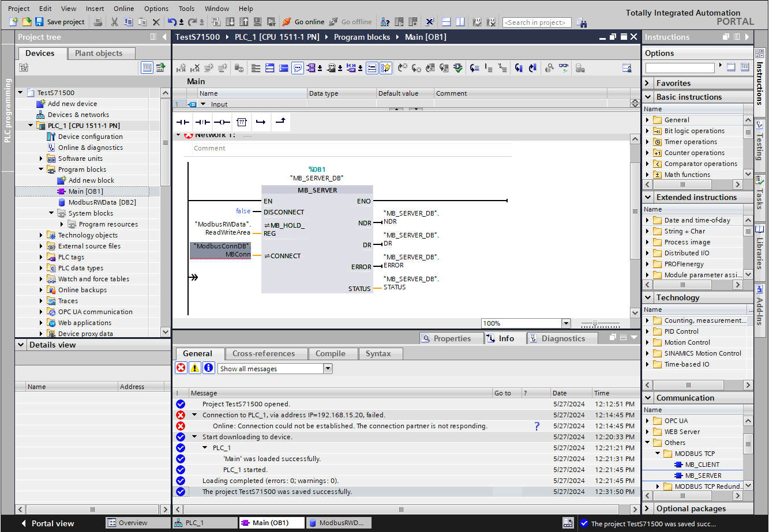Open the Project menu
Viewport: 769px width, 532px height.
pyautogui.click(x=19, y=9)
